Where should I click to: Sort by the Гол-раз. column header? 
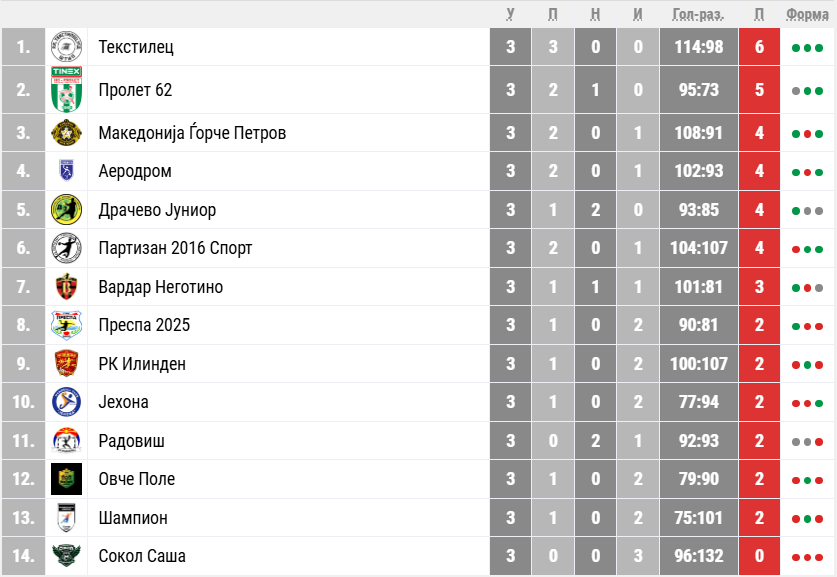pos(698,14)
